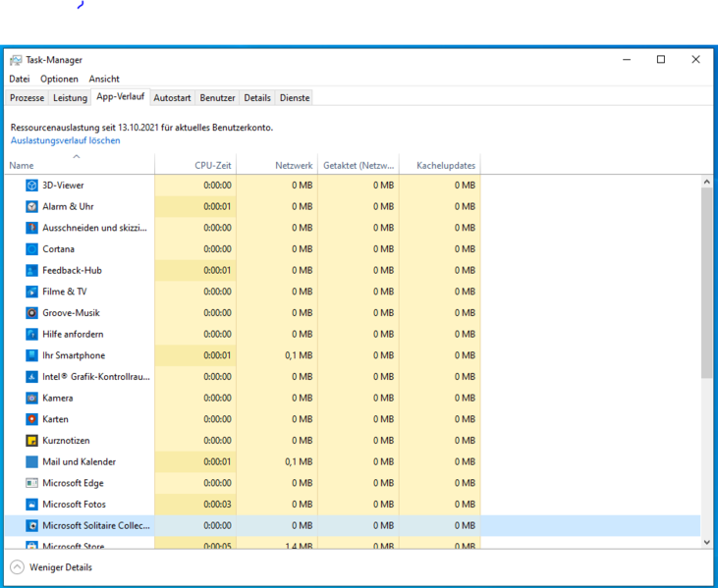The width and height of the screenshot is (718, 588).
Task: Click the Microsoft Edge icon
Action: 32,483
